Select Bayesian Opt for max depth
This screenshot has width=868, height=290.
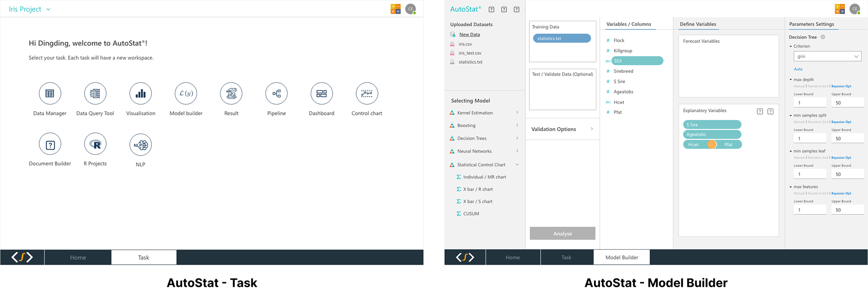pyautogui.click(x=841, y=86)
